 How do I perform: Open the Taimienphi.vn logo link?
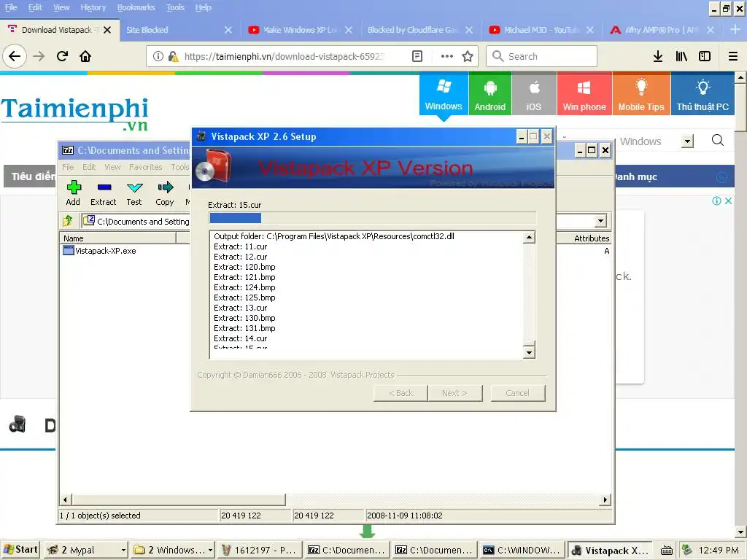point(75,113)
